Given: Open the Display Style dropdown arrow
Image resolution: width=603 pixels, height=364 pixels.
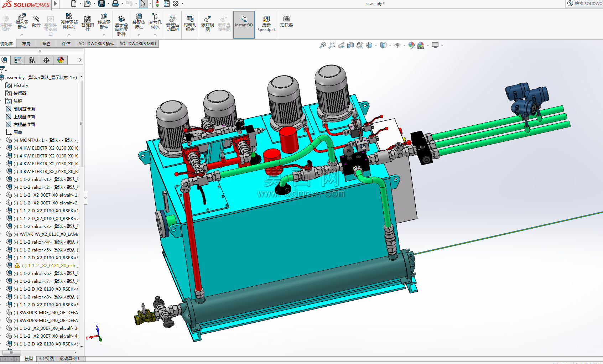Looking at the screenshot, I should point(390,45).
